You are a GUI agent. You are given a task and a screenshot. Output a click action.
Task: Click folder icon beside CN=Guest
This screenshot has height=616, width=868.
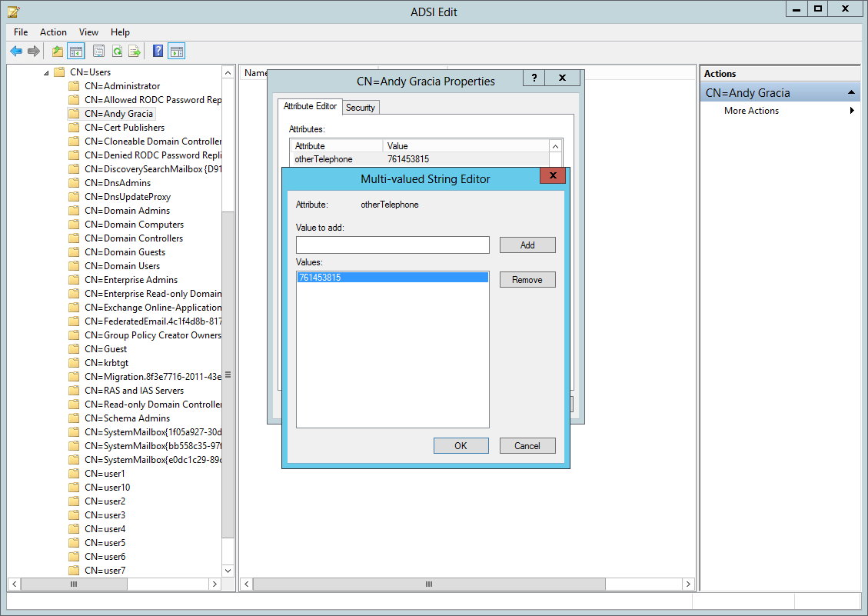click(74, 349)
